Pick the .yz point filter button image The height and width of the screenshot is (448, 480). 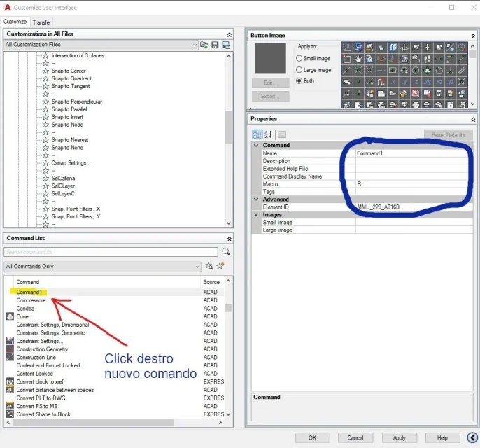click(x=450, y=82)
